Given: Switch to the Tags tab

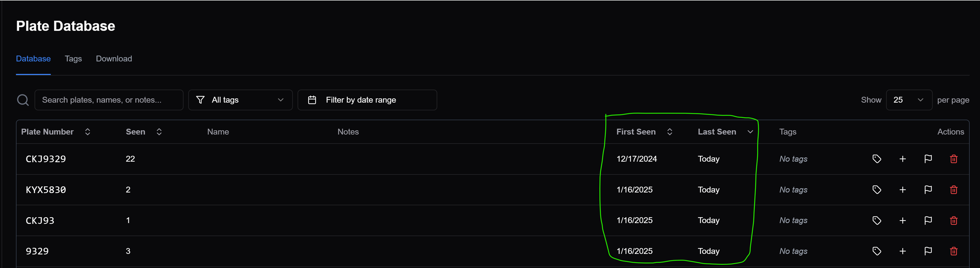Looking at the screenshot, I should point(73,59).
